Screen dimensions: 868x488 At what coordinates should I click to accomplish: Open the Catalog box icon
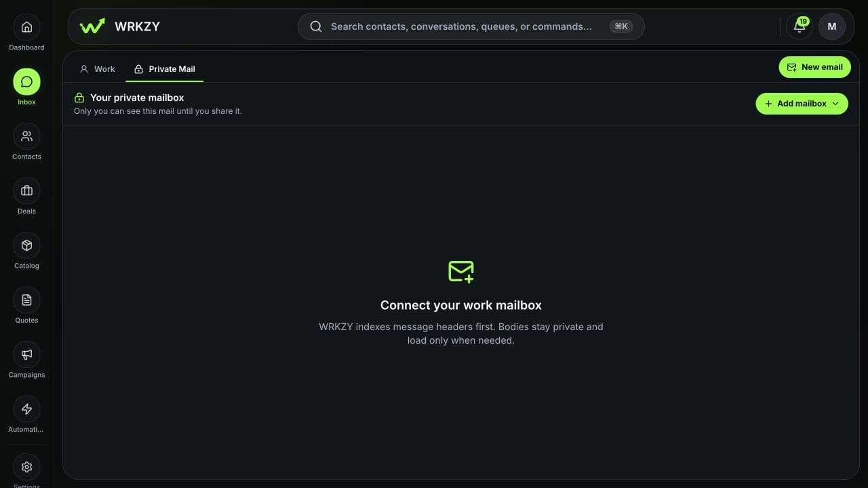pyautogui.click(x=26, y=245)
